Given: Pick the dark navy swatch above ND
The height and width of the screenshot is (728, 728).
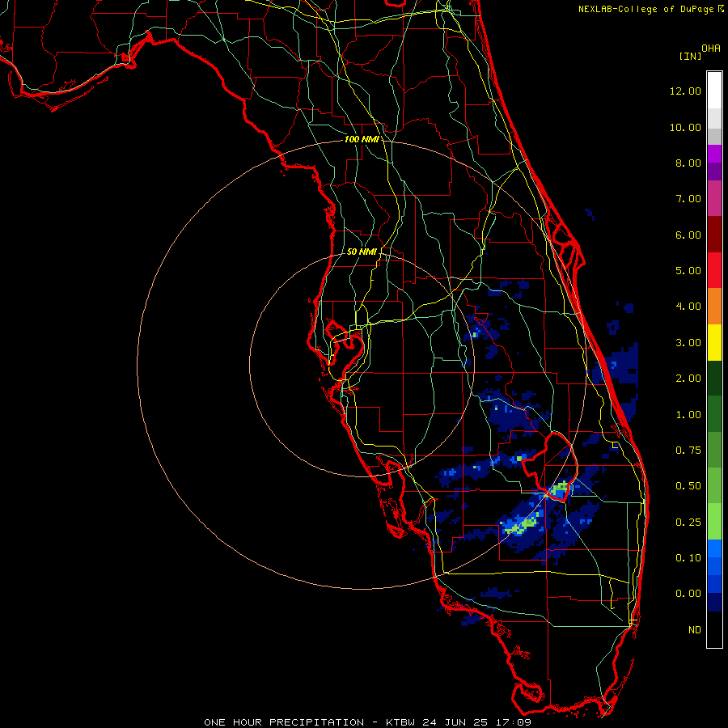Looking at the screenshot, I should tap(714, 602).
